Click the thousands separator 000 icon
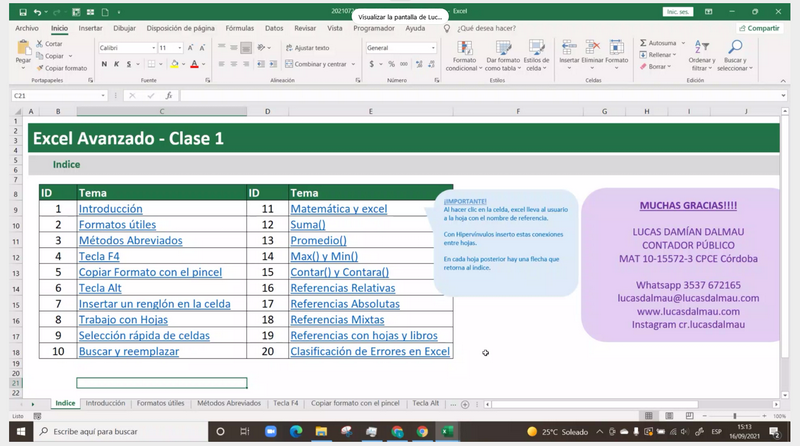 point(404,64)
